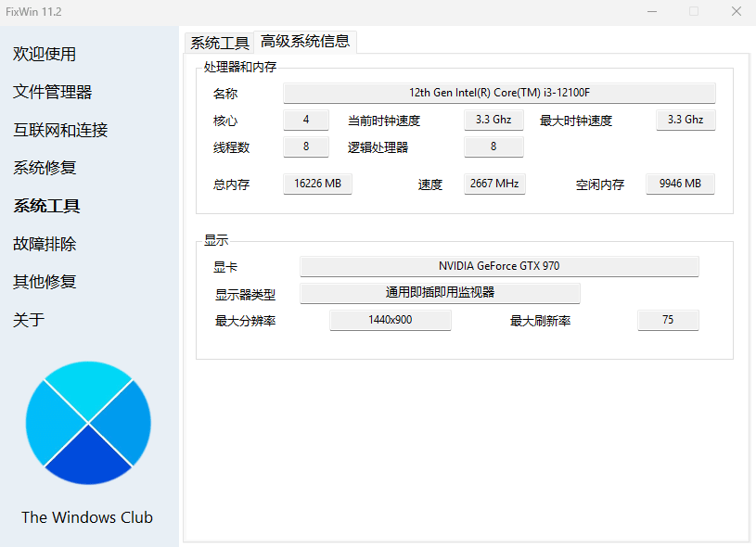Image resolution: width=756 pixels, height=547 pixels.
Task: Click the 总内存 label
Action: [x=231, y=184]
